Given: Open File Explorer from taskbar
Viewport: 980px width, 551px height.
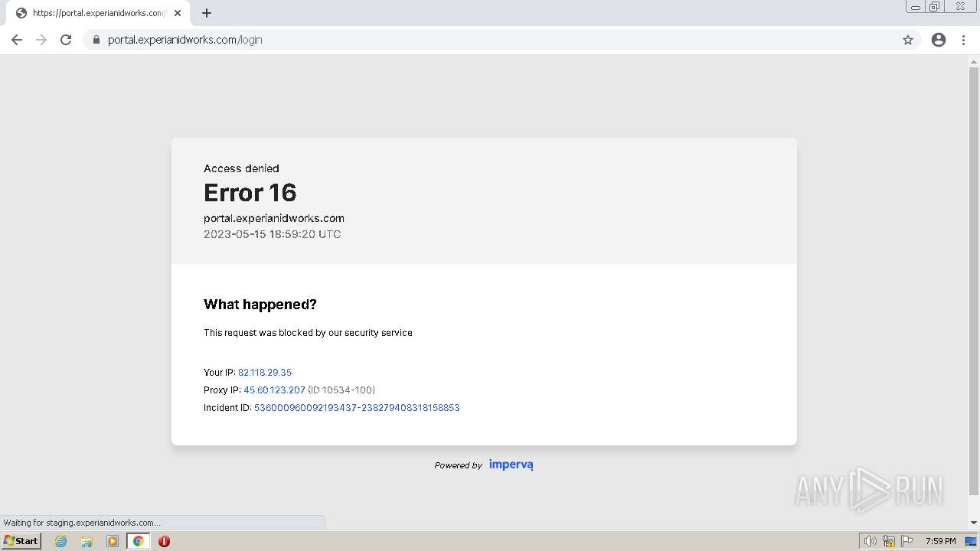Looking at the screenshot, I should click(87, 541).
